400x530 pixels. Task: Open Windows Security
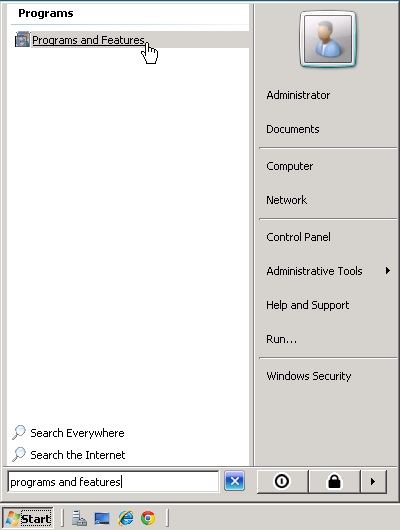tap(309, 376)
